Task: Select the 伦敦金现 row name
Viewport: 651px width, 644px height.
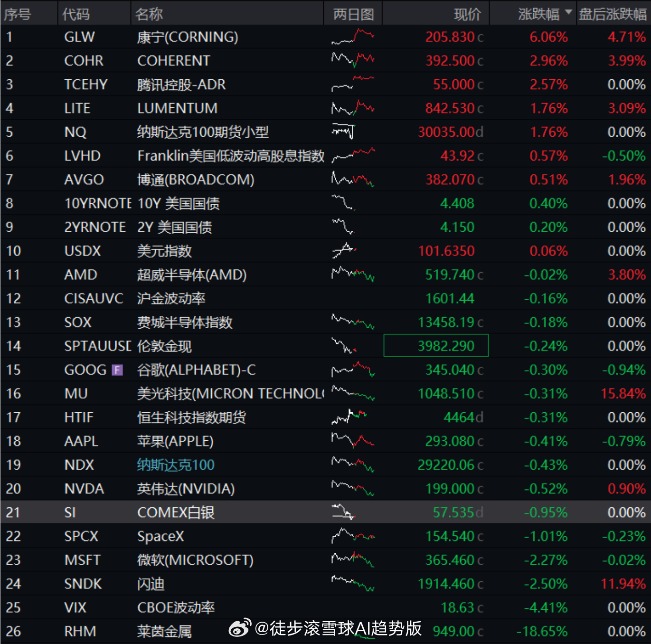Action: 164,346
